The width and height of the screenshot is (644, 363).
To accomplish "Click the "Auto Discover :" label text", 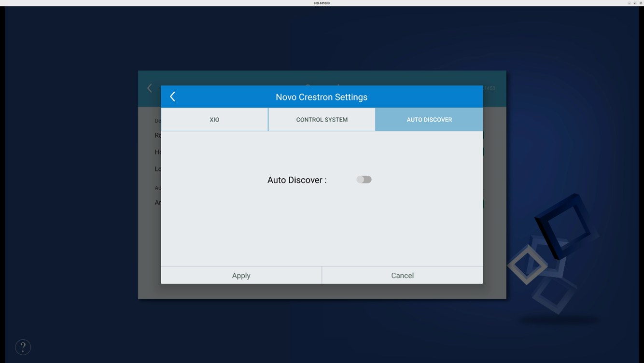I will point(297,180).
